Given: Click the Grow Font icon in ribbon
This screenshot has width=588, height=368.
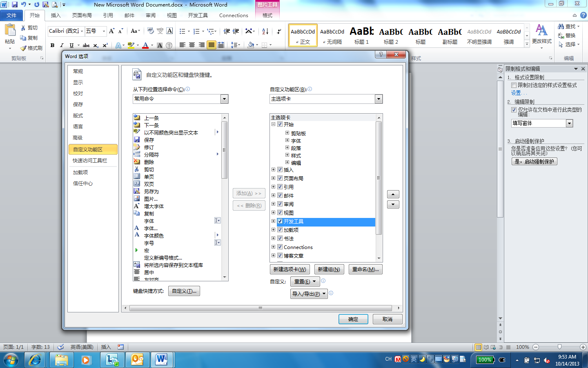Looking at the screenshot, I should 111,31.
